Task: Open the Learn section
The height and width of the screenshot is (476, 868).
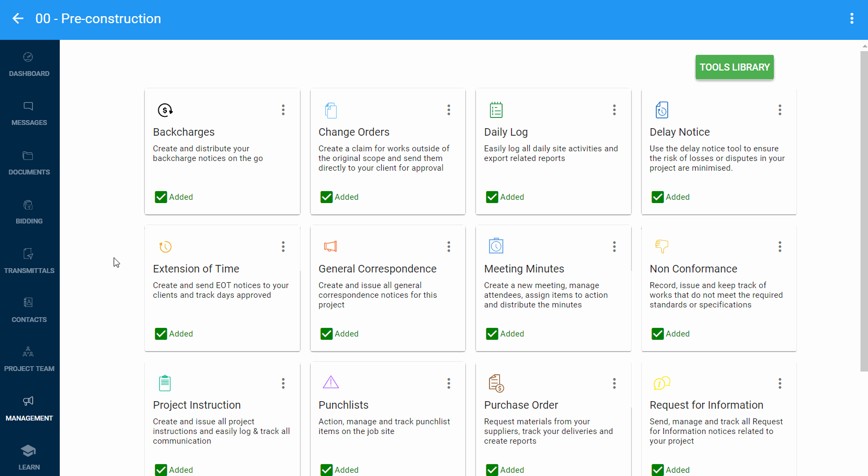Action: point(29,458)
